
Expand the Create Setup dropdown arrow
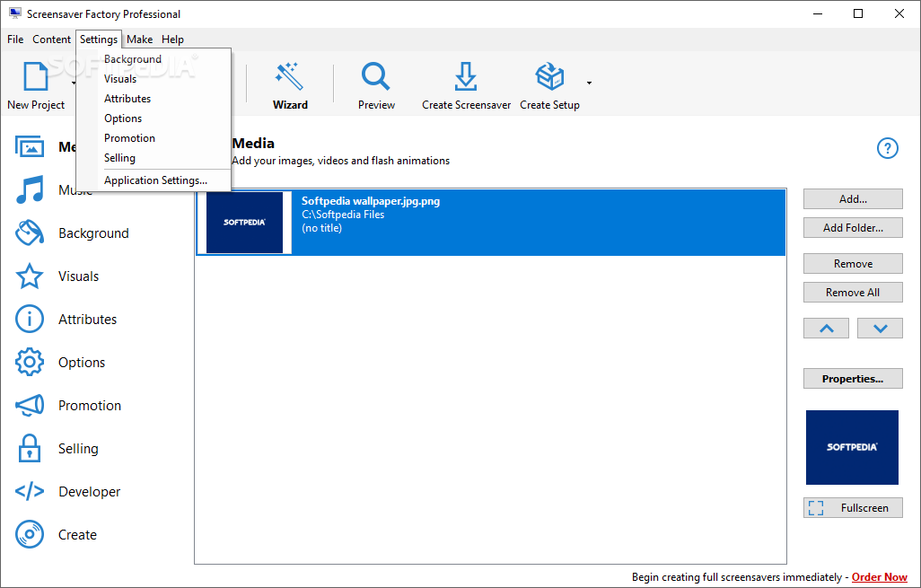coord(589,83)
